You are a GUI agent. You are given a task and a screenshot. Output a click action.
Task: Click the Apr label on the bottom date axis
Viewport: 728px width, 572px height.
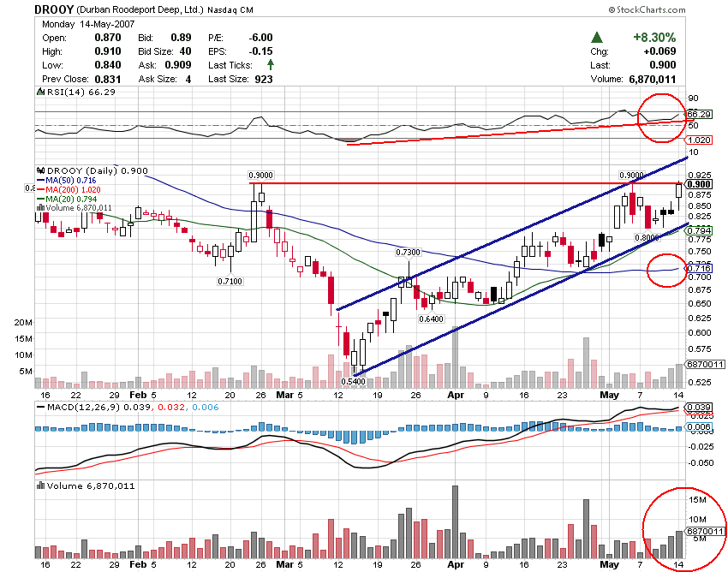[x=456, y=564]
